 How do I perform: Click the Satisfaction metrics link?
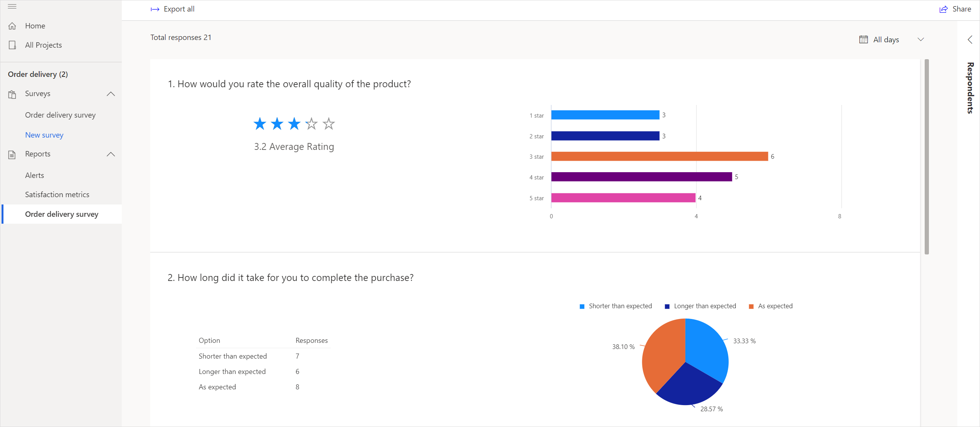coord(57,194)
